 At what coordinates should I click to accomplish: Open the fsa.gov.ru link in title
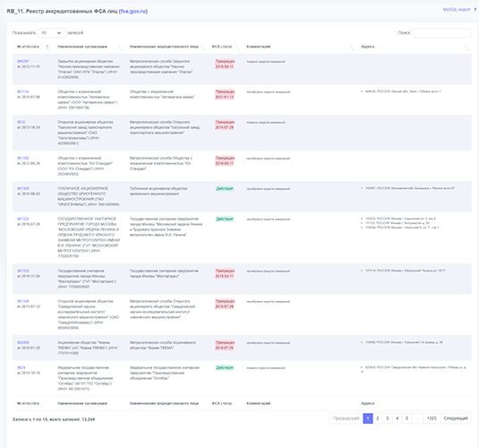click(x=133, y=12)
